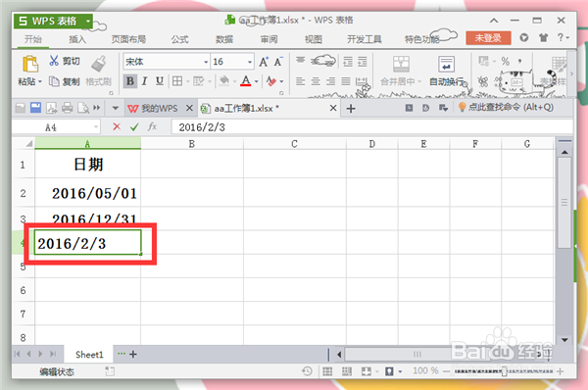Expand clear format dropdown arrow
Viewport: 588px width, 390px height.
[281, 81]
